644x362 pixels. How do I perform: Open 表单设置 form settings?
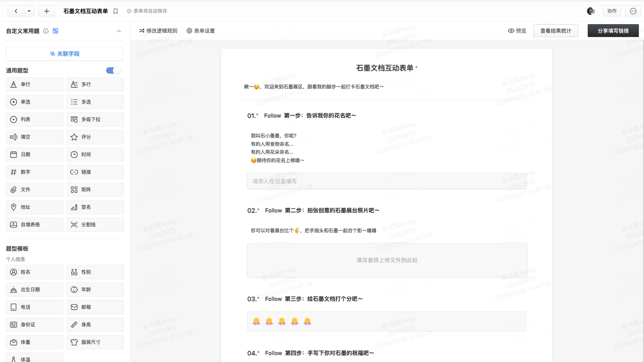[x=201, y=31]
